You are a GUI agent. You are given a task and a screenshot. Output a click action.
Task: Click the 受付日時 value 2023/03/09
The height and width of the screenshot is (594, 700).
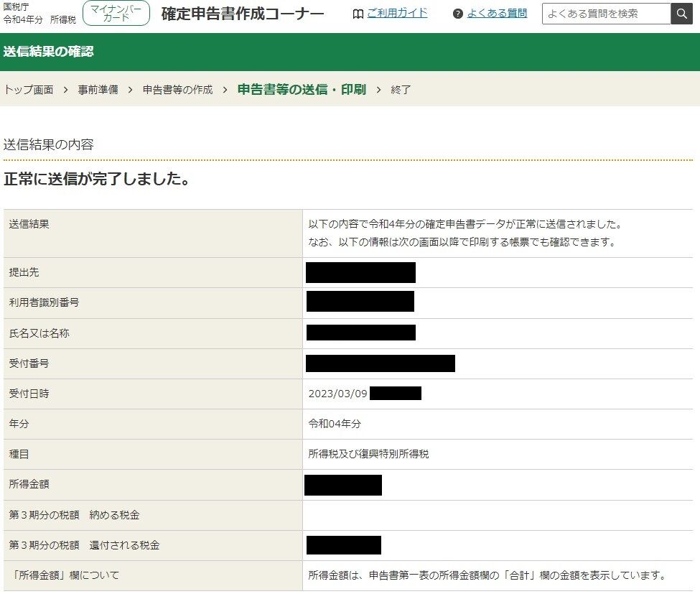[337, 394]
